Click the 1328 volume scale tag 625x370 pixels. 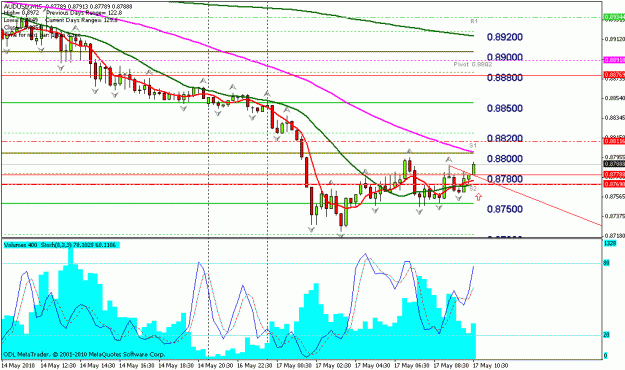pos(610,243)
